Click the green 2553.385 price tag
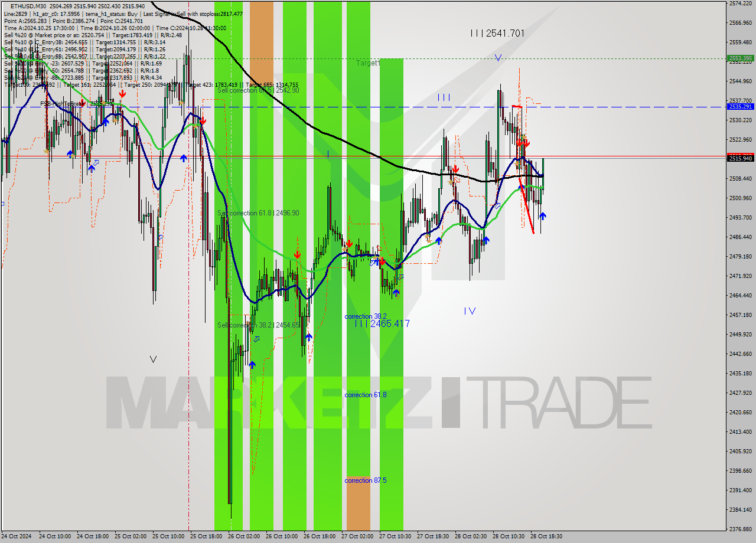 pyautogui.click(x=741, y=58)
